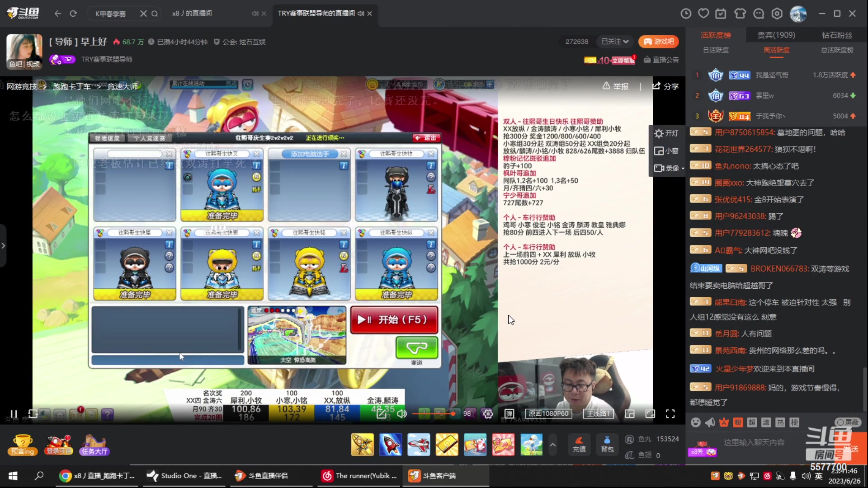This screenshot has width=868, height=488.
Task: Toggle 热 hot words button
Action: pyautogui.click(x=780, y=422)
